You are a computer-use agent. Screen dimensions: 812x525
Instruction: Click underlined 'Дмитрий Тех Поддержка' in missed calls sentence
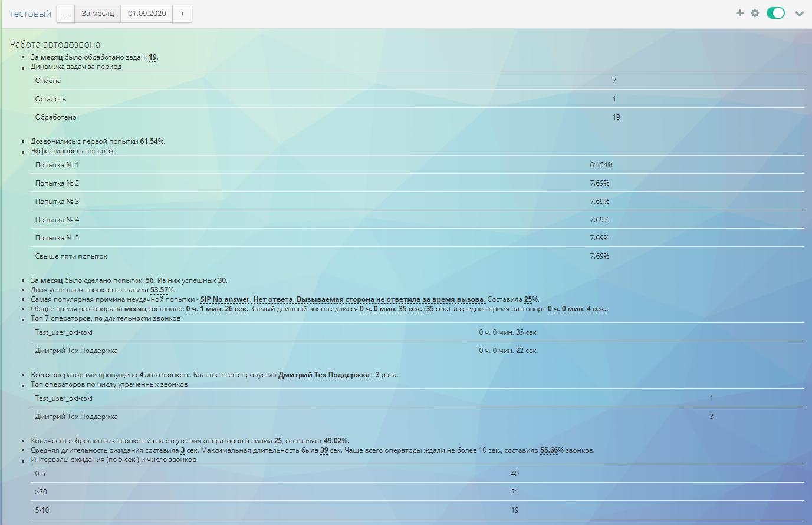[x=324, y=375]
